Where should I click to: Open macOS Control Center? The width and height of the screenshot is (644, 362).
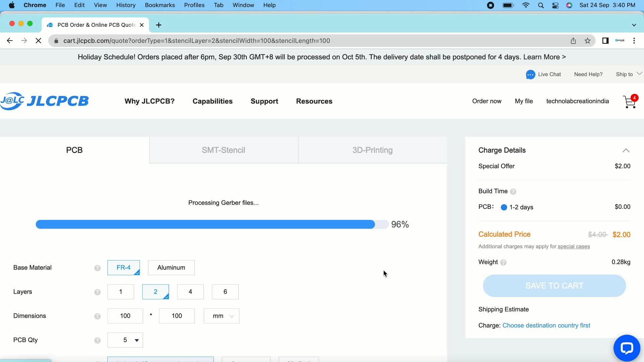pos(555,5)
